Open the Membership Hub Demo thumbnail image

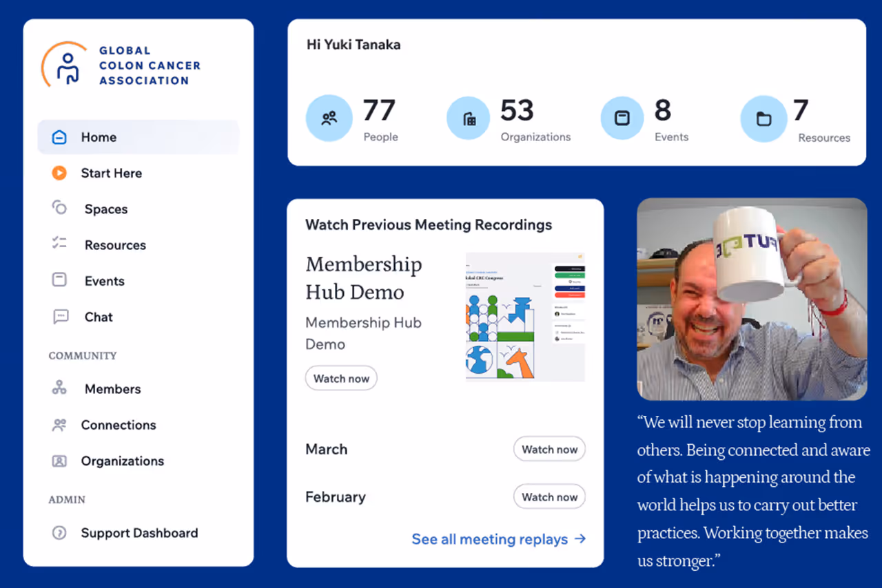525,317
